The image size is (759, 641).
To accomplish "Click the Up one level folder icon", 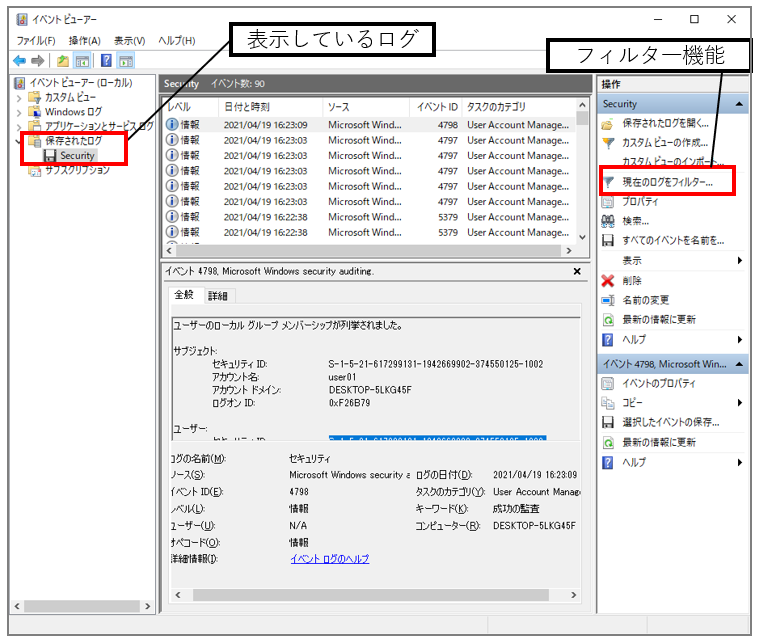I will click(x=62, y=61).
